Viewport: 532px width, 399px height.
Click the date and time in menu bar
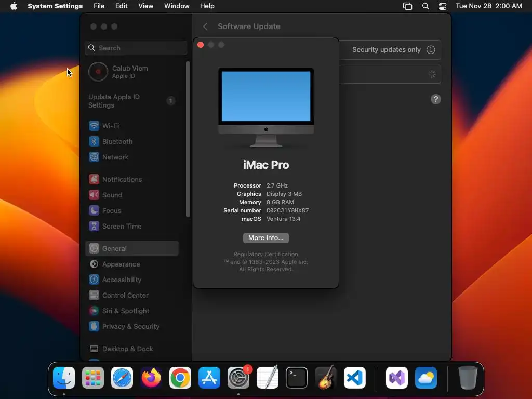tap(488, 6)
